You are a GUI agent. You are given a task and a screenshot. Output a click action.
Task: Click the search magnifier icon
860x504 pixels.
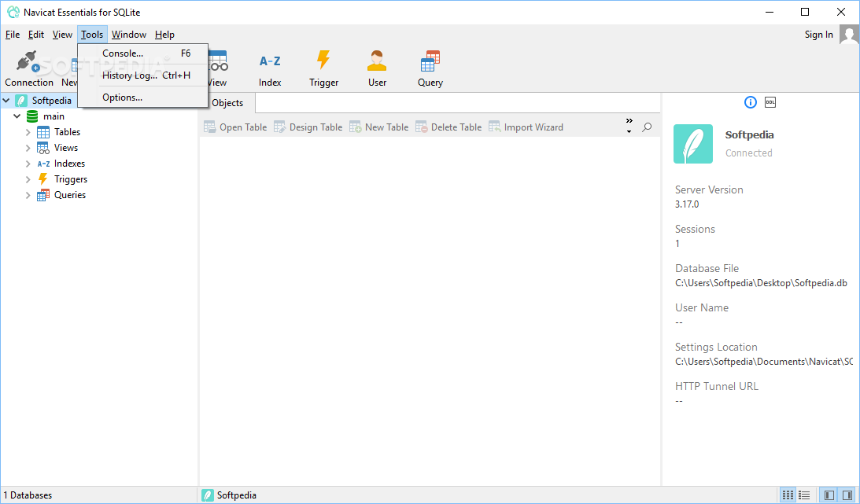coord(648,127)
